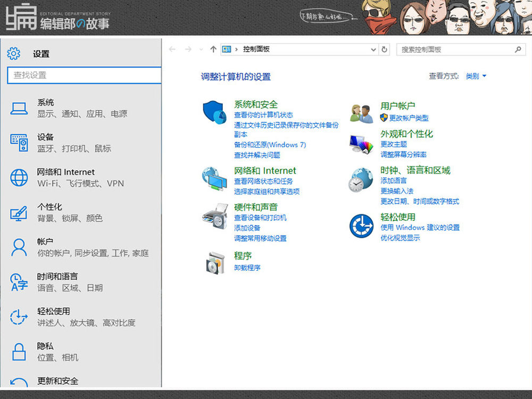Open 卸载程序 link
The height and width of the screenshot is (399, 532).
click(x=247, y=268)
